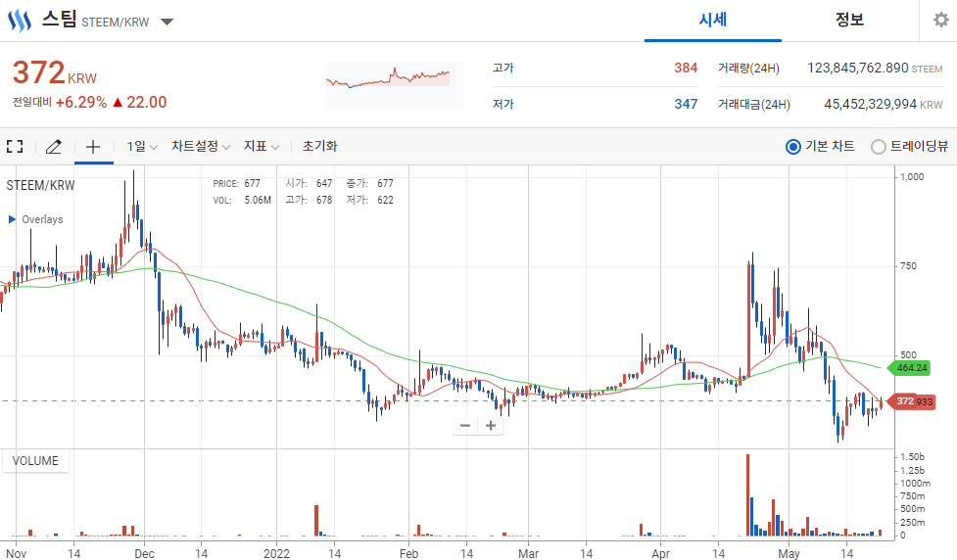Image resolution: width=957 pixels, height=560 pixels.
Task: Click the green 464.24 moving average tag
Action: tap(908, 368)
